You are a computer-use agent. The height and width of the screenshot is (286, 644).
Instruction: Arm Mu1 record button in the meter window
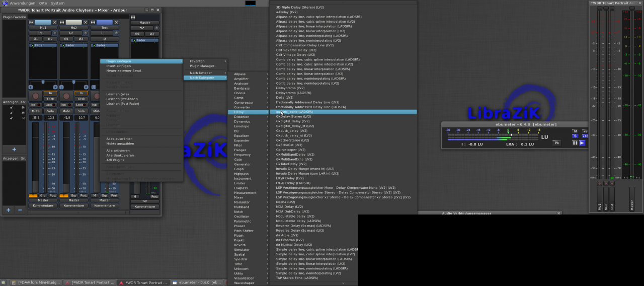pos(599,184)
